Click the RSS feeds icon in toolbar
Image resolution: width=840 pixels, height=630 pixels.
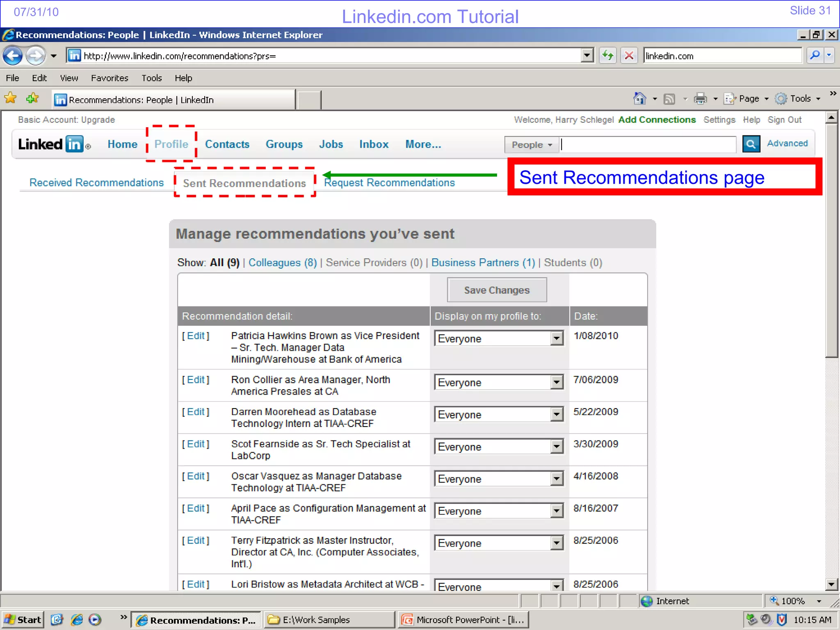click(669, 99)
